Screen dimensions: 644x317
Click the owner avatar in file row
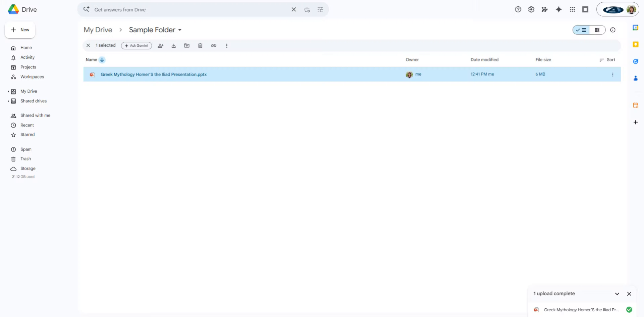[x=409, y=75]
